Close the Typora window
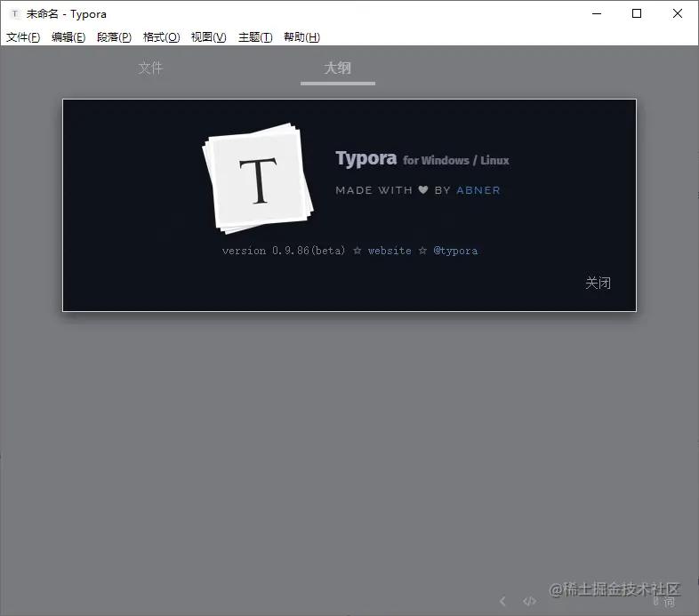 tap(677, 14)
